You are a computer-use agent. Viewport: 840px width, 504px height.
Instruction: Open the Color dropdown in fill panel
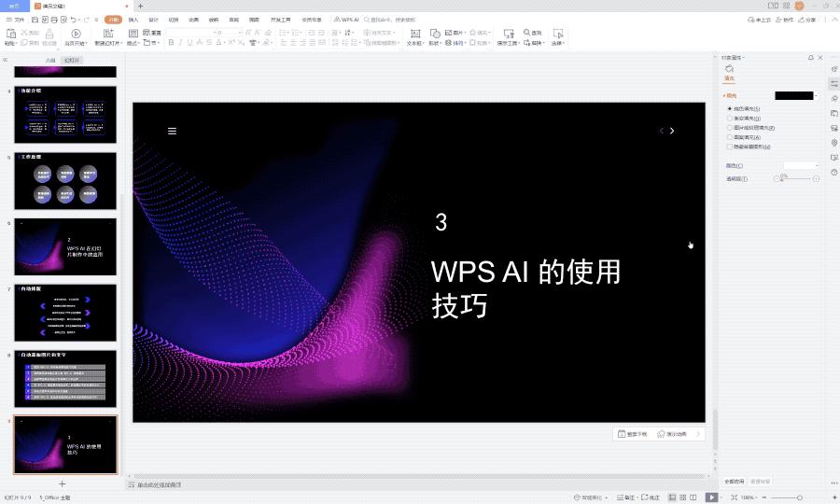(x=801, y=165)
